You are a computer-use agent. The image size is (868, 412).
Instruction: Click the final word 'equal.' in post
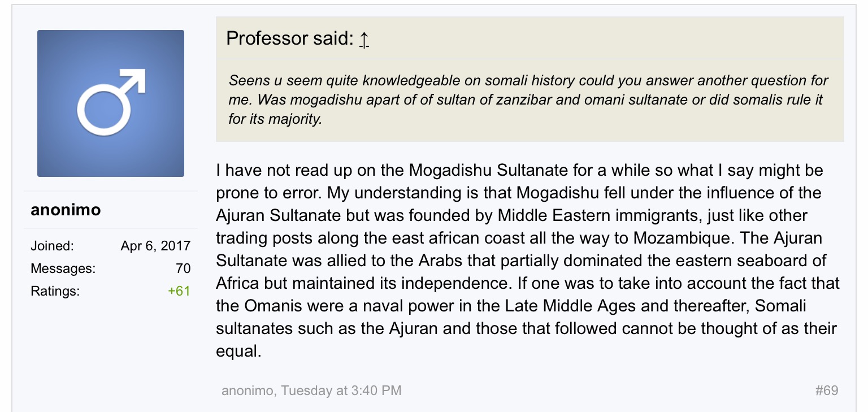238,352
